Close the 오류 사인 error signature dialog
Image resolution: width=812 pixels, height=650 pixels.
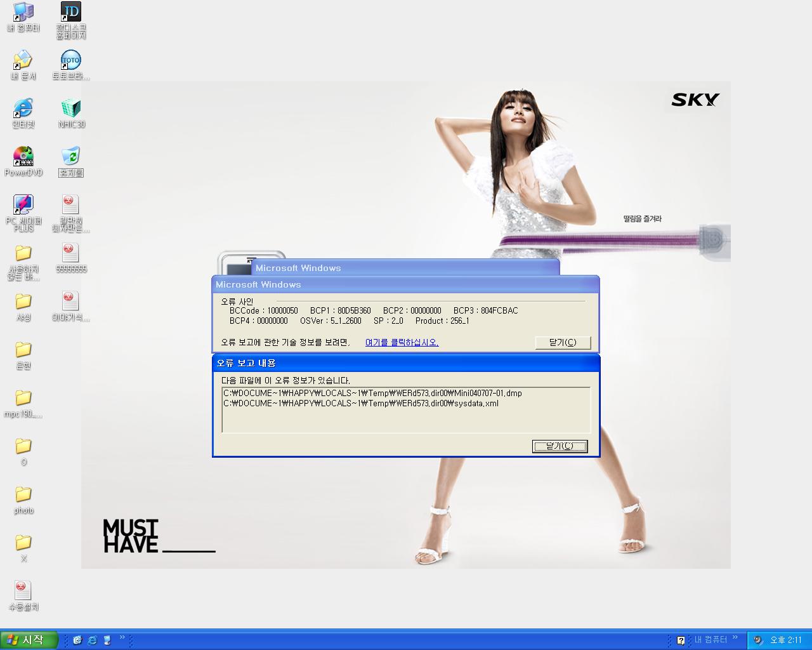(563, 343)
